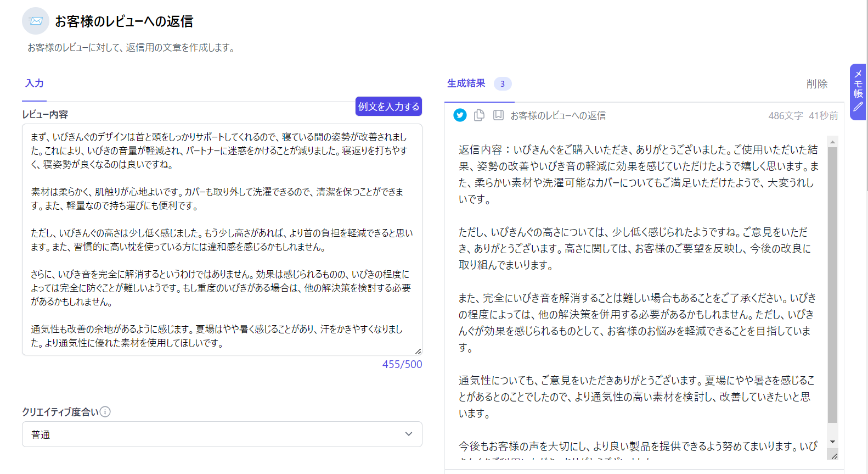
Task: Click the result title お客様のレビューへの返信
Action: click(558, 115)
